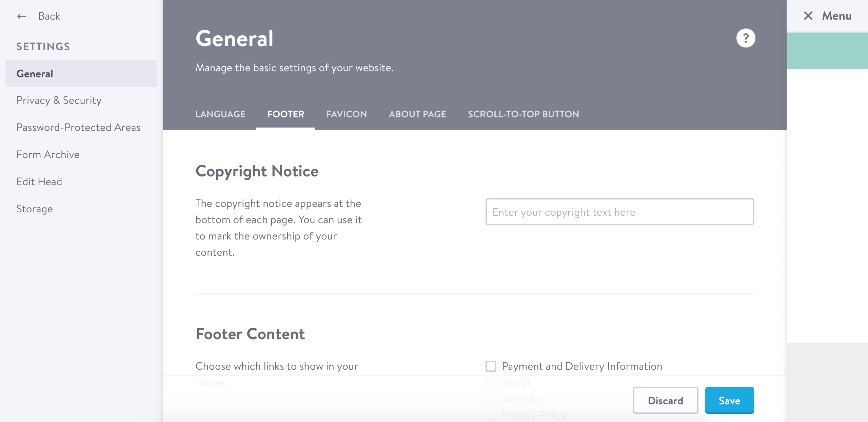Discard changes with the Discard button
The height and width of the screenshot is (422, 868).
click(x=665, y=400)
